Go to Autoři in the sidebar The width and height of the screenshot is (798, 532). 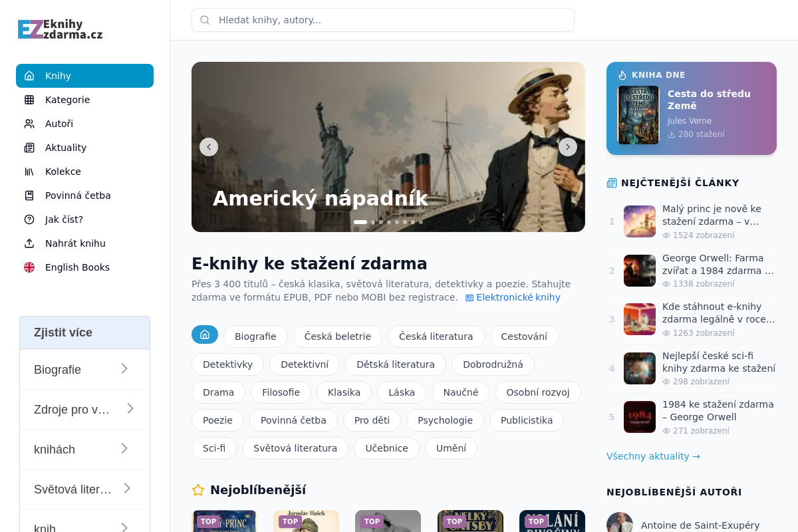[x=84, y=124]
